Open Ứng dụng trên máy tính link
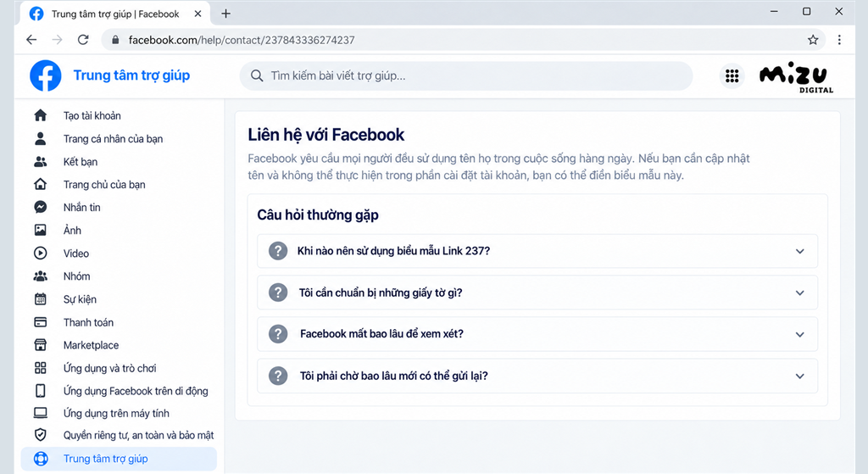Image resolution: width=868 pixels, height=474 pixels. click(116, 413)
